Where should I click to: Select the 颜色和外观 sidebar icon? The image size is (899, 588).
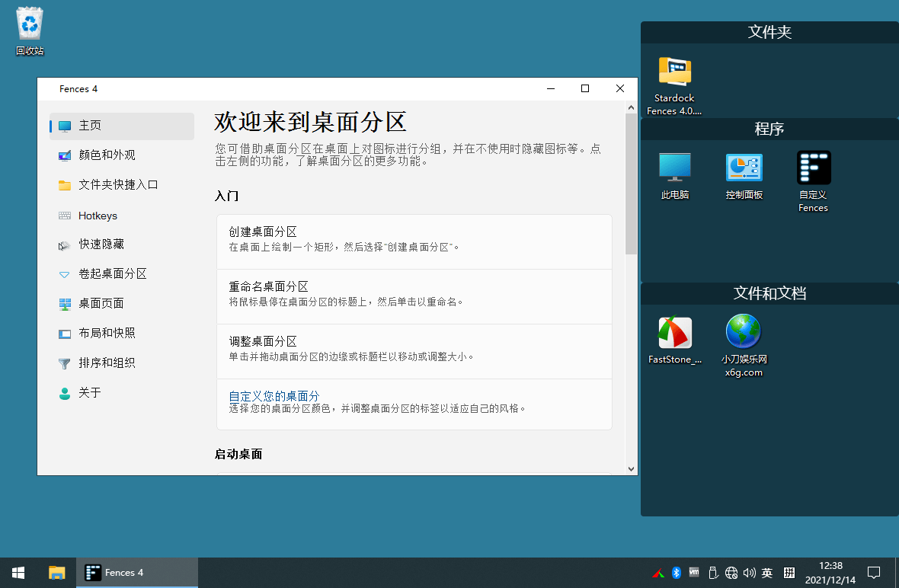click(66, 155)
